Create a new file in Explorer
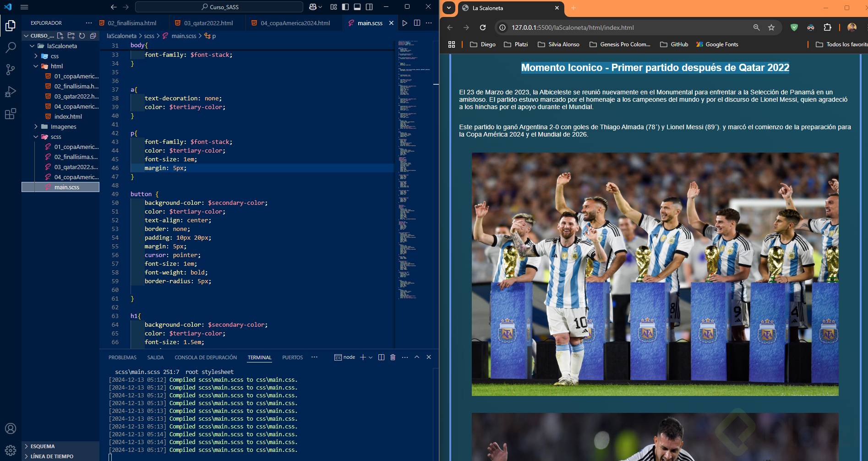868x461 pixels. [60, 36]
